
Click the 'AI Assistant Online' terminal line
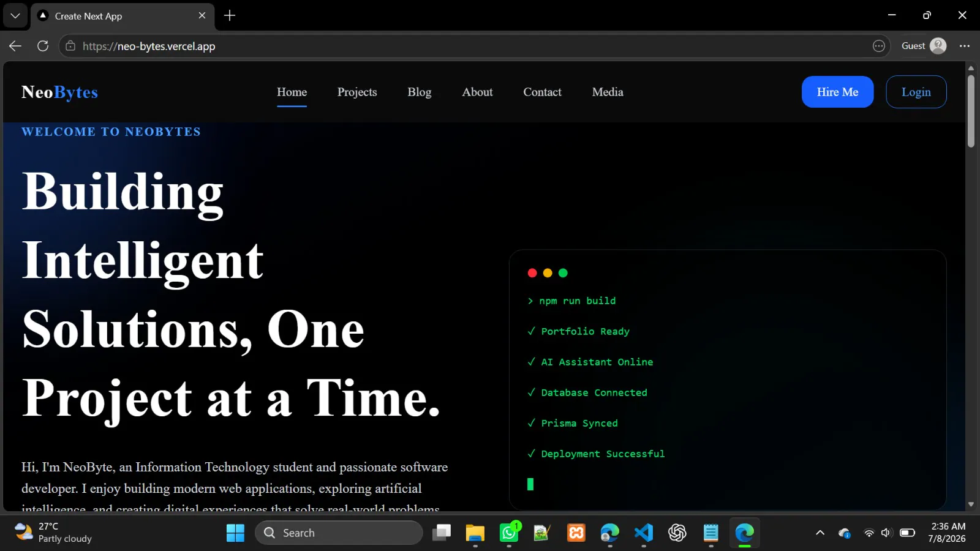[x=590, y=362]
